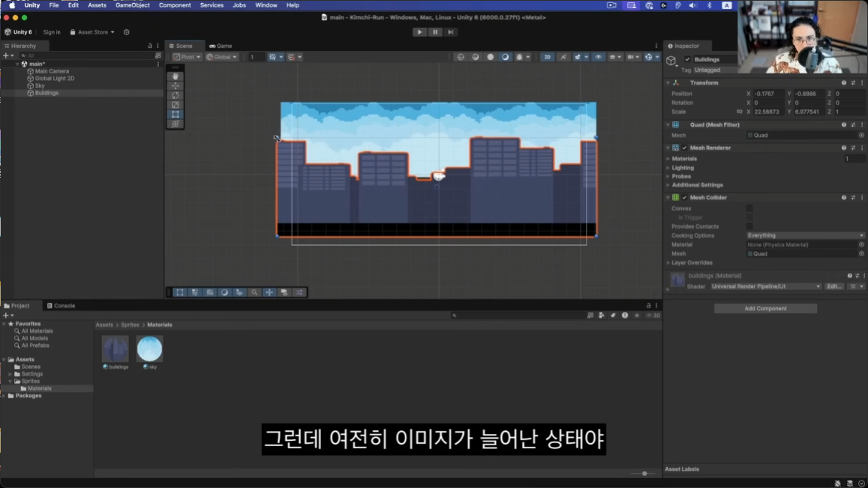Toggle scene lighting button
Image resolution: width=868 pixels, height=488 pixels.
(x=563, y=57)
